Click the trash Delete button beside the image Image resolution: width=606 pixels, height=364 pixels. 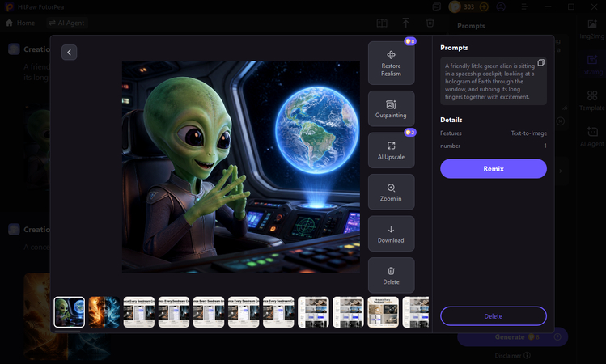point(391,276)
